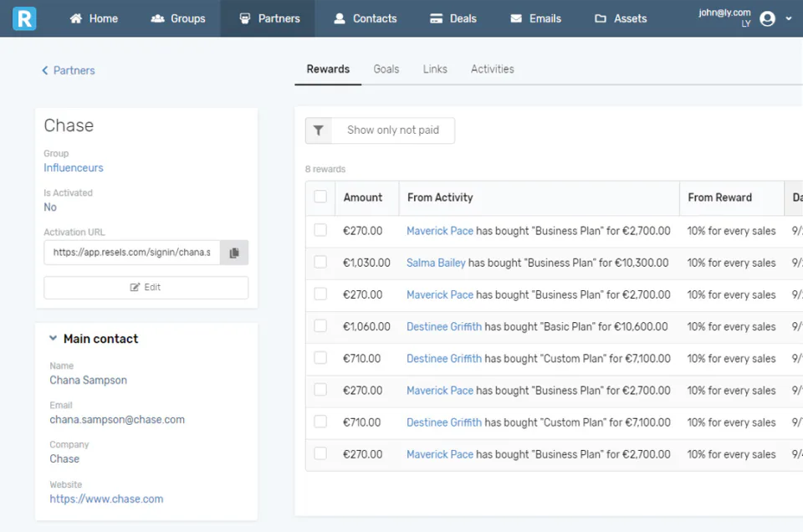Toggle the select-all rewards checkbox in header
803x532 pixels.
pos(320,197)
